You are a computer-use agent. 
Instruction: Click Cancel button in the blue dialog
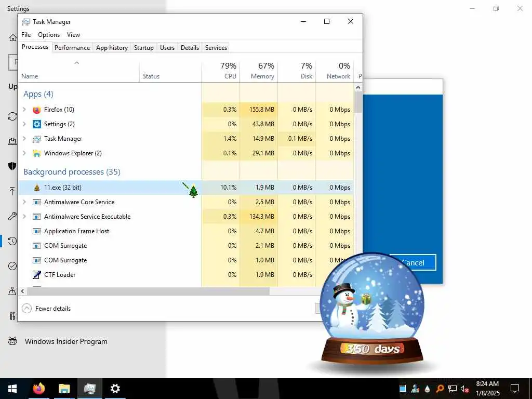point(413,262)
